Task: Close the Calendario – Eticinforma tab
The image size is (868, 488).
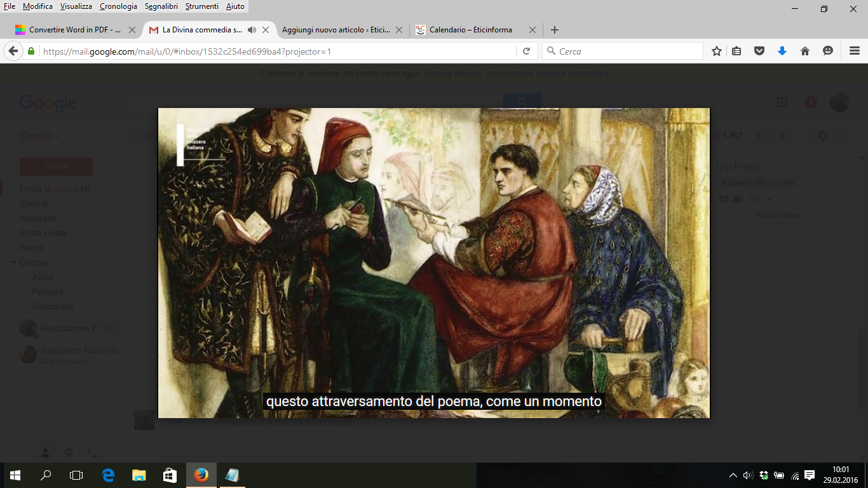Action: click(532, 30)
